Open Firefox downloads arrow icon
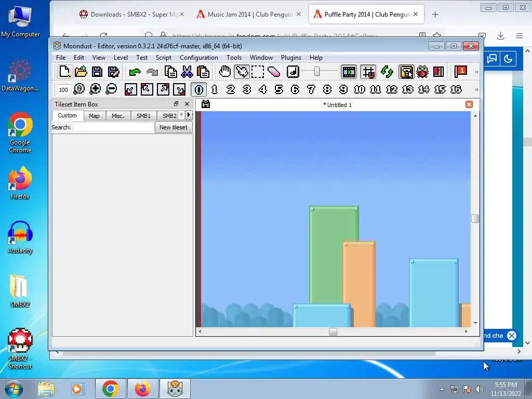 coord(500,36)
